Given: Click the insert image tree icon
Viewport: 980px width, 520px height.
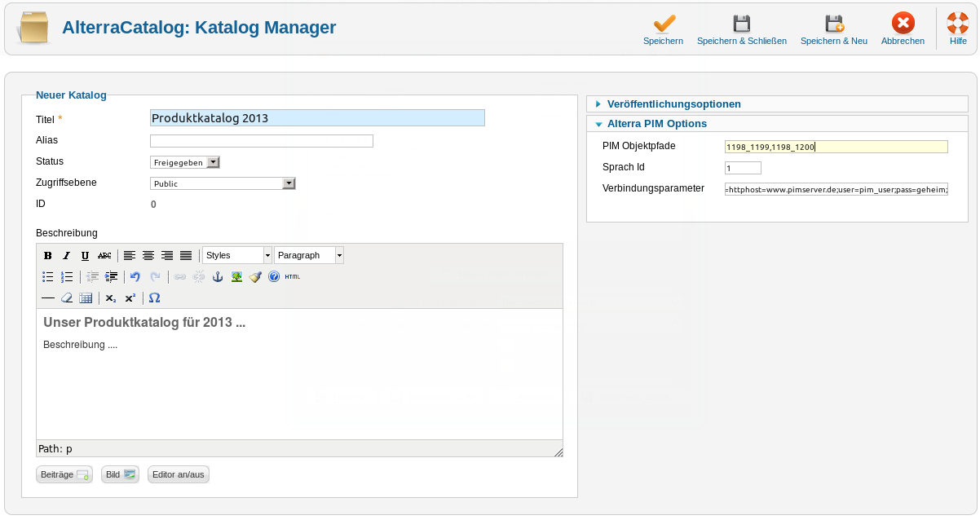Looking at the screenshot, I should click(x=236, y=277).
